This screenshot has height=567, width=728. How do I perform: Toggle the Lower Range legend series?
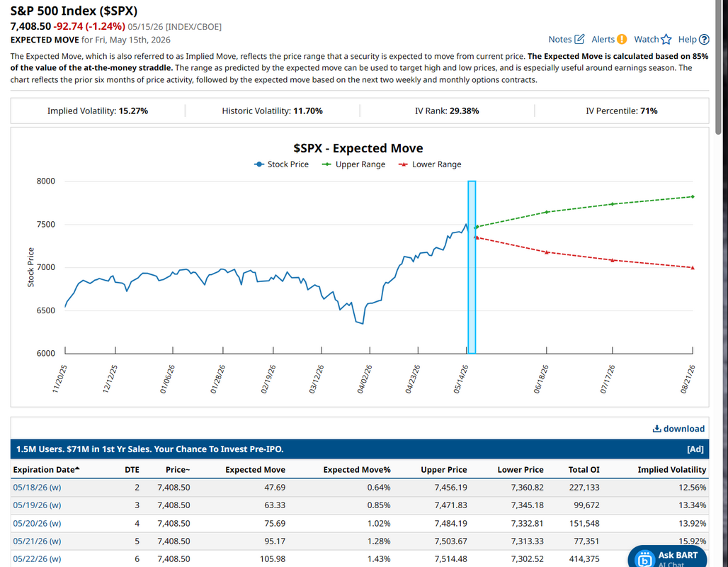click(x=430, y=164)
